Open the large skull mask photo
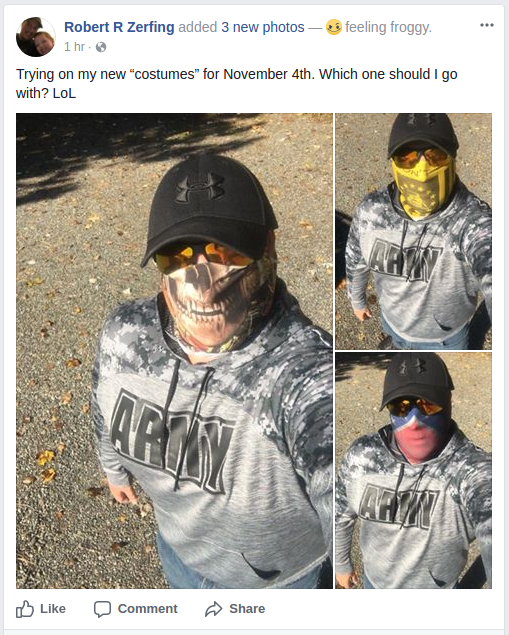 [x=175, y=351]
